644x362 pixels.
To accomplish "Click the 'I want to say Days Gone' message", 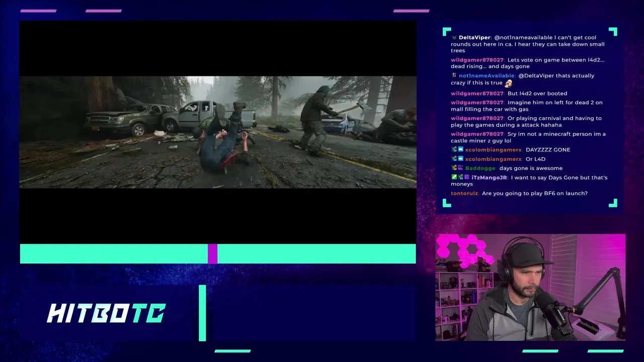I will (529, 180).
